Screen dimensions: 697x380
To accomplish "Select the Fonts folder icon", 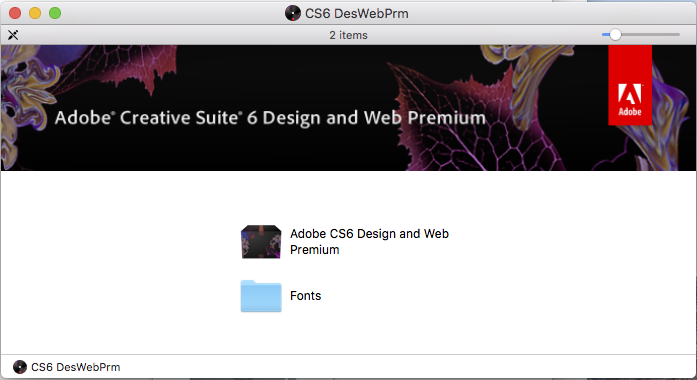I will click(x=261, y=296).
